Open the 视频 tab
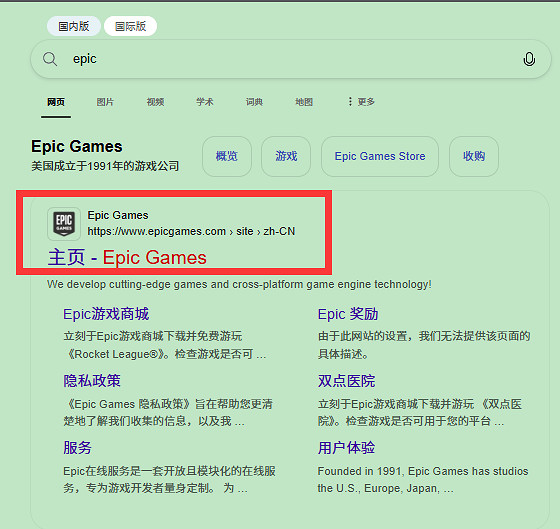The height and width of the screenshot is (529, 560). click(x=155, y=102)
